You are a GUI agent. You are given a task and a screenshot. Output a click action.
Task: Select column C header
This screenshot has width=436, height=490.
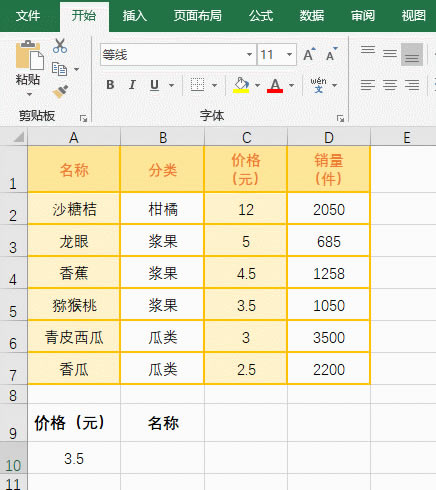pyautogui.click(x=246, y=137)
